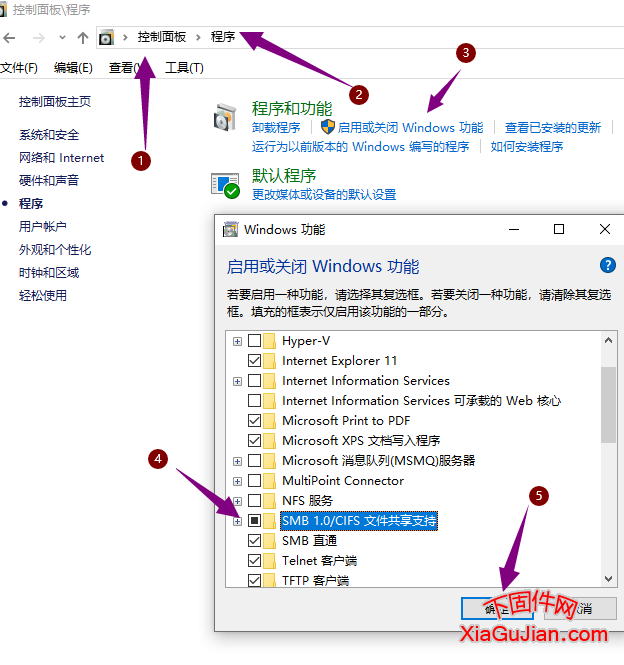Image resolution: width=624 pixels, height=665 pixels.
Task: Select SMB 1.0/CIFS 文件共享支持 row text
Action: click(x=359, y=520)
